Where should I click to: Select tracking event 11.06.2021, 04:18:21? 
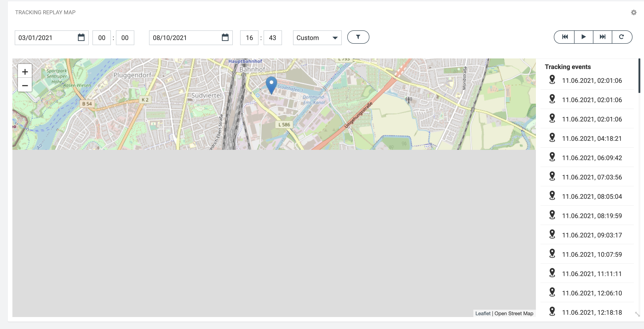tap(592, 139)
